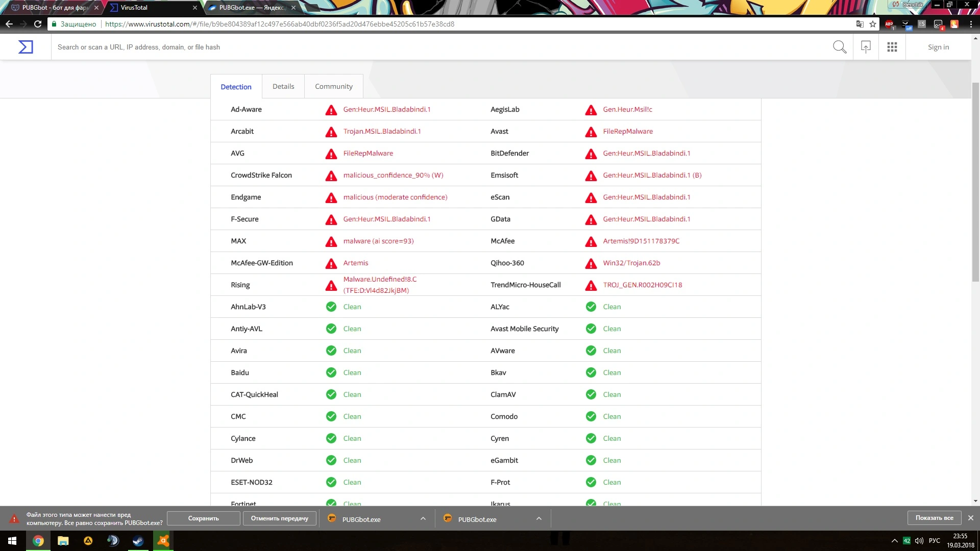
Task: Click the McAfee-GW-Edition Artemis result
Action: point(355,263)
